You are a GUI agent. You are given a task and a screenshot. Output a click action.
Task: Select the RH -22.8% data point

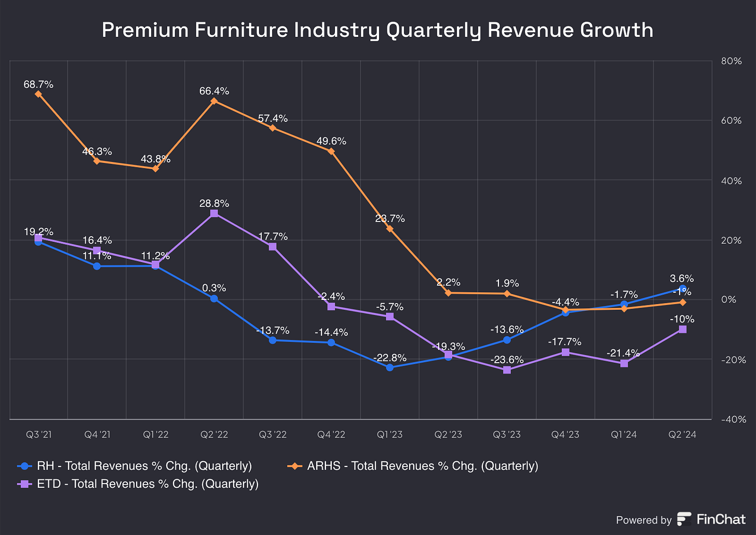pyautogui.click(x=390, y=367)
